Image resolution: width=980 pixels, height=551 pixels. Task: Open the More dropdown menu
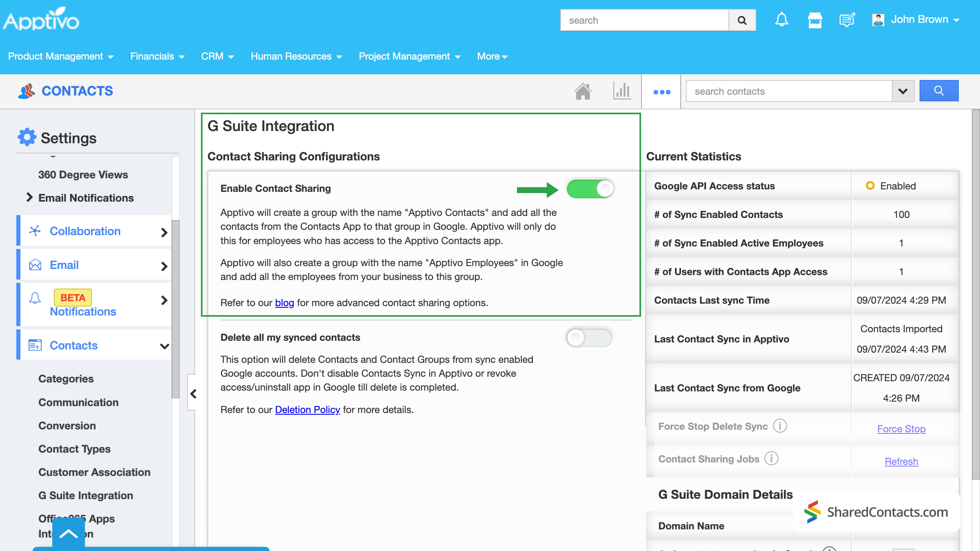point(492,56)
